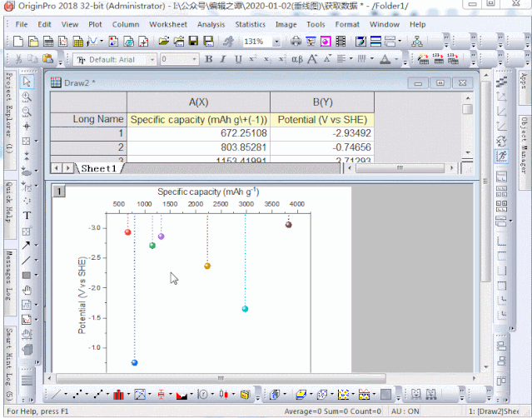Click the B(Y) column header
This screenshot has width=532, height=418.
[x=321, y=102]
